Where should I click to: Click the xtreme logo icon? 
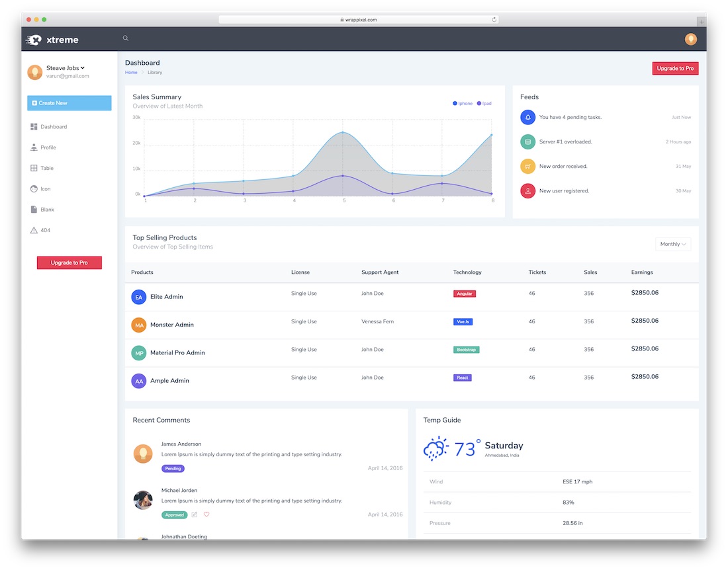[x=34, y=40]
